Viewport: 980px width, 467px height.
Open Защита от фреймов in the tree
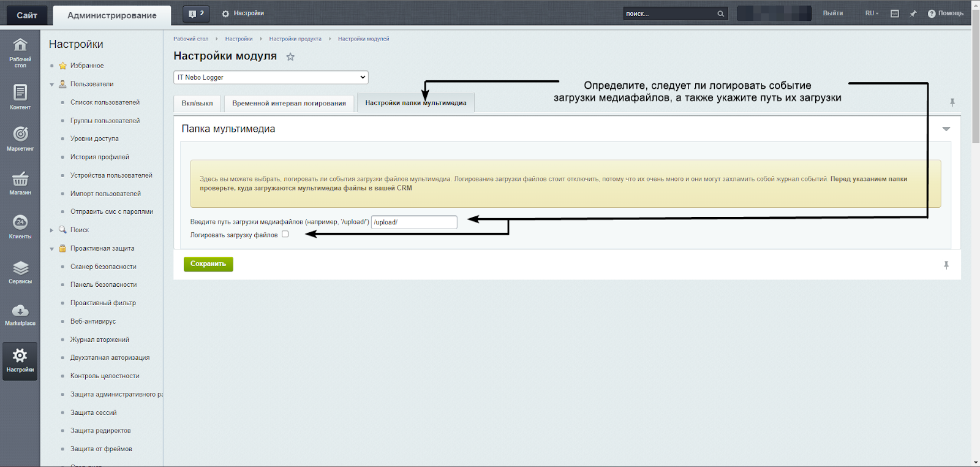pos(101,449)
